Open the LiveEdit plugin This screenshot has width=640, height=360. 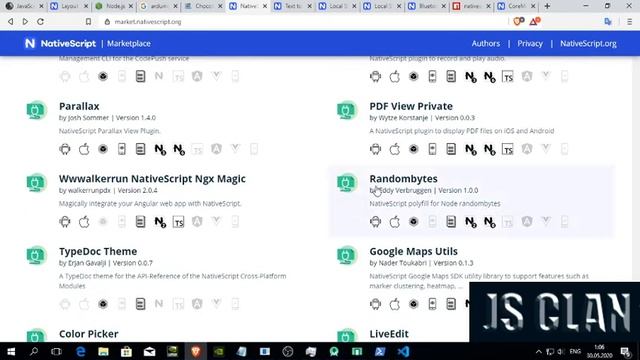point(389,334)
